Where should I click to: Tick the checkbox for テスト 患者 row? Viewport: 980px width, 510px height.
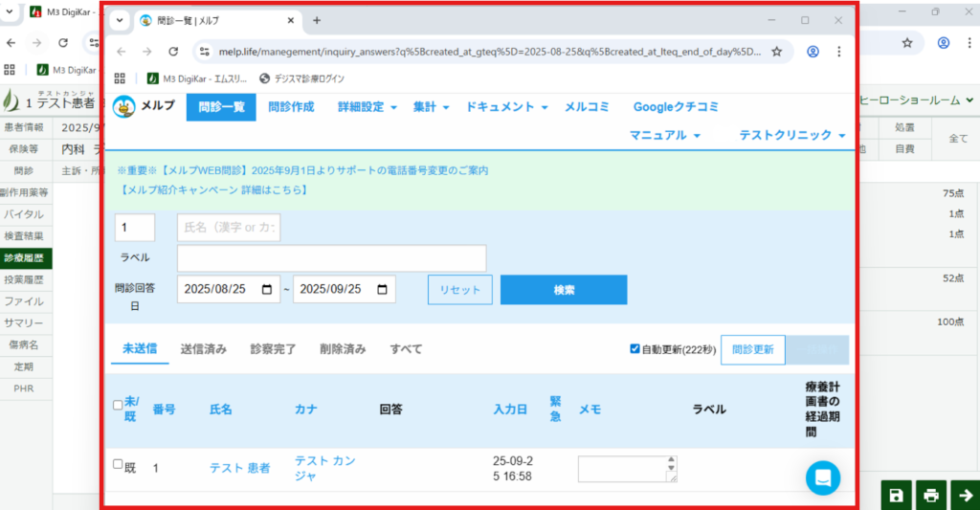[118, 464]
